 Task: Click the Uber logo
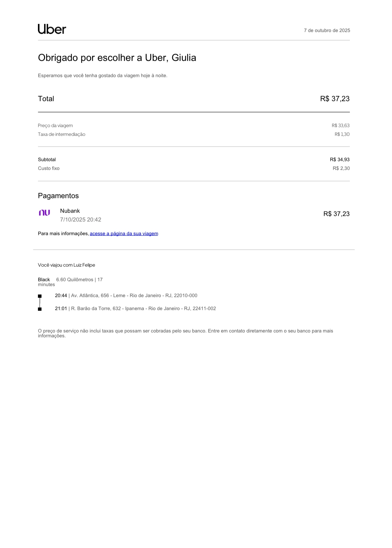(x=52, y=29)
